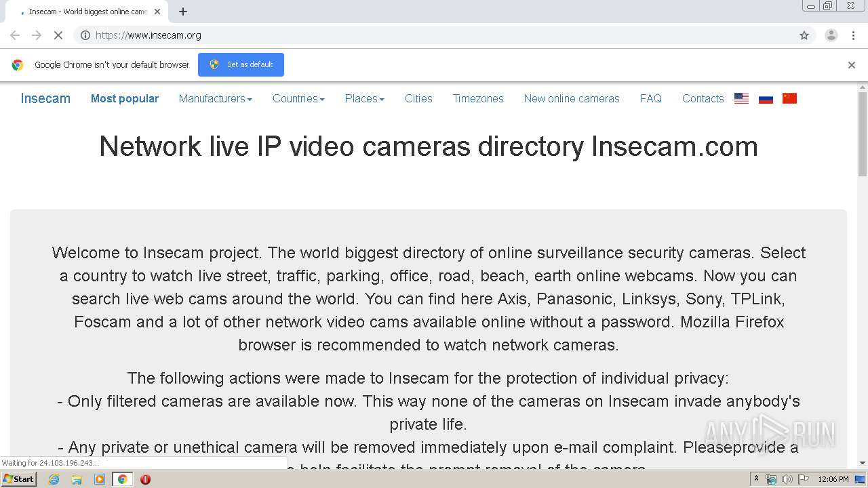Open the Action Center flag tray icon
This screenshot has height=488, width=868.
coord(803,479)
